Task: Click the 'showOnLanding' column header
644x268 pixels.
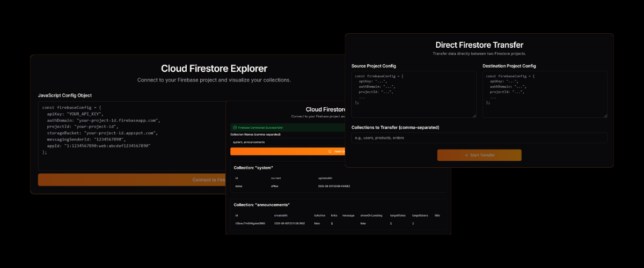Action: coord(371,215)
